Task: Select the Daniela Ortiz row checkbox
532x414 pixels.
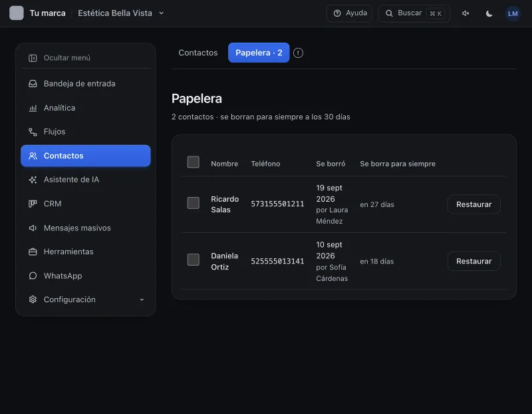Action: coord(194,260)
